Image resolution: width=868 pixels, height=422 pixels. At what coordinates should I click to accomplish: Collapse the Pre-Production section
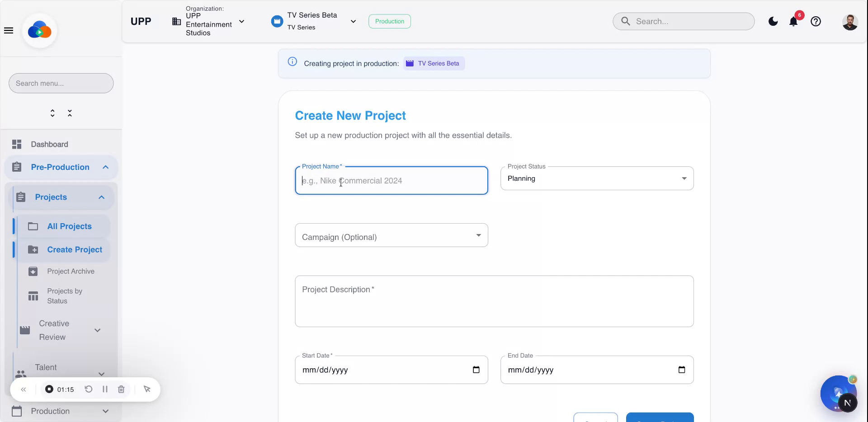[x=105, y=167]
